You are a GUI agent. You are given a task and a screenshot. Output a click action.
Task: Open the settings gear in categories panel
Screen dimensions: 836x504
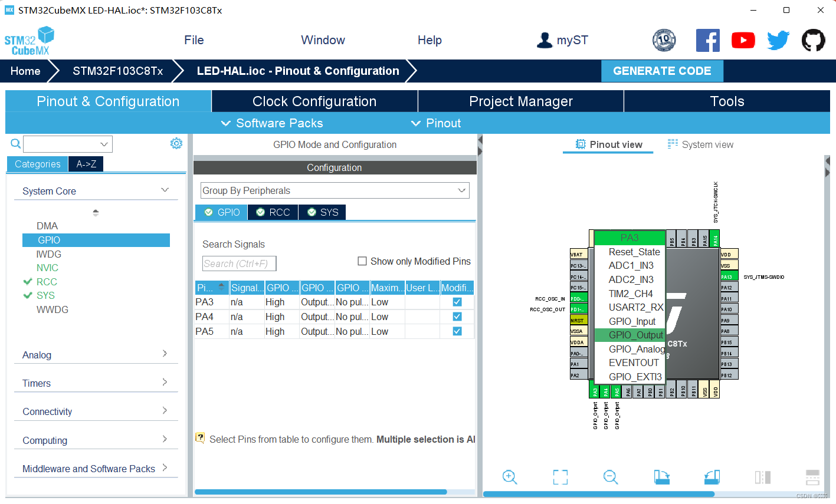pyautogui.click(x=176, y=143)
